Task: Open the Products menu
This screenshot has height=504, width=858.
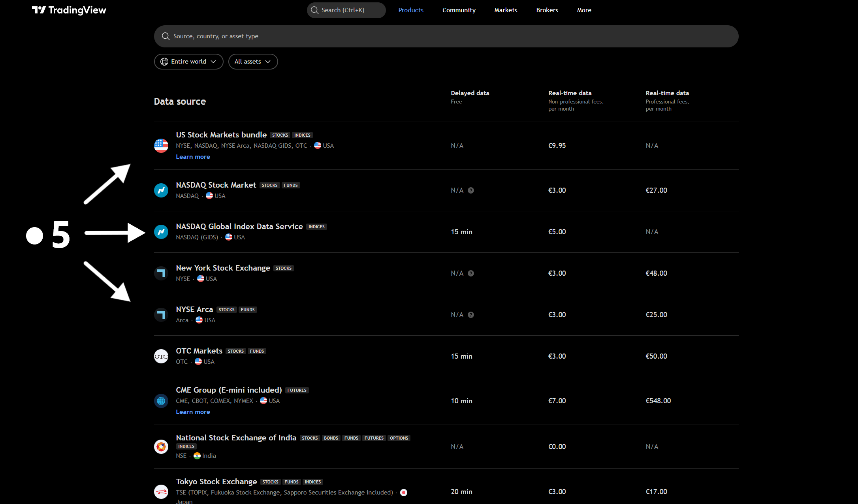Action: tap(411, 10)
